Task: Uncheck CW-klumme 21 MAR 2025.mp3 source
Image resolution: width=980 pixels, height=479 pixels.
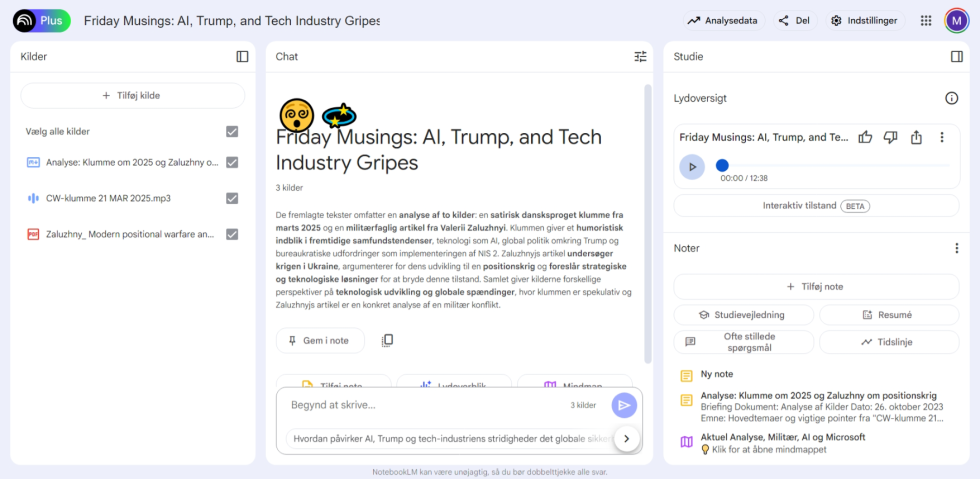Action: coord(232,198)
